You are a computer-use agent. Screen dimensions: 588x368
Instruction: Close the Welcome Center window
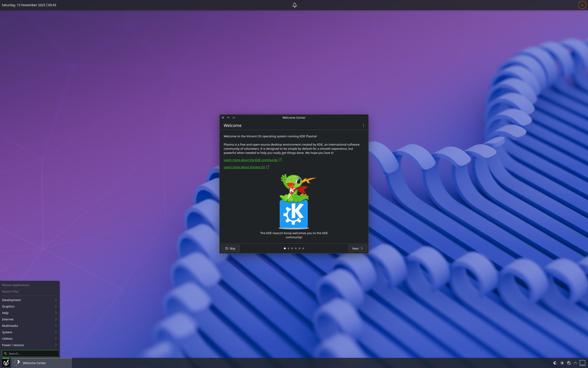pyautogui.click(x=223, y=118)
